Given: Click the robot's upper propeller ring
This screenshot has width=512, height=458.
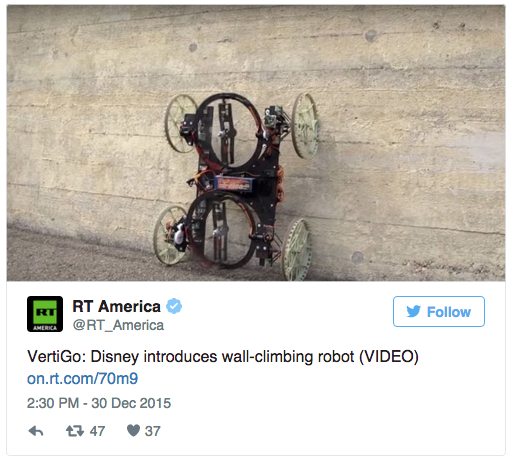Looking at the screenshot, I should [229, 130].
